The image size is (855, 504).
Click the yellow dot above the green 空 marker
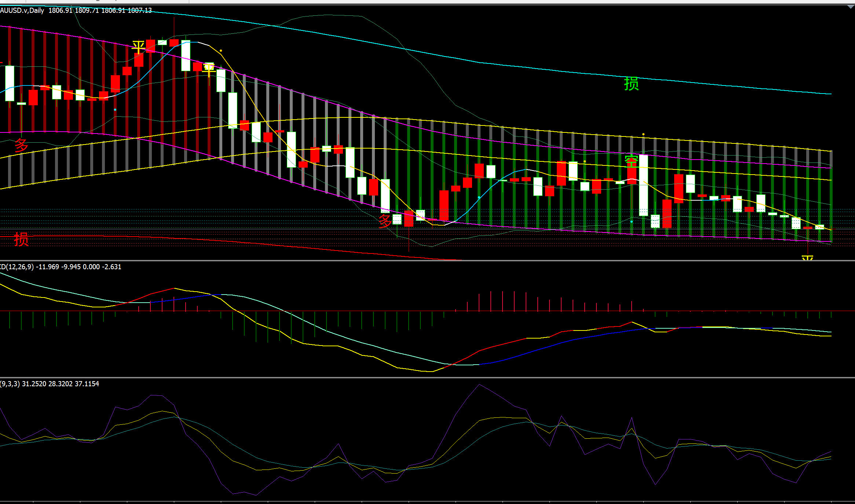[643, 134]
